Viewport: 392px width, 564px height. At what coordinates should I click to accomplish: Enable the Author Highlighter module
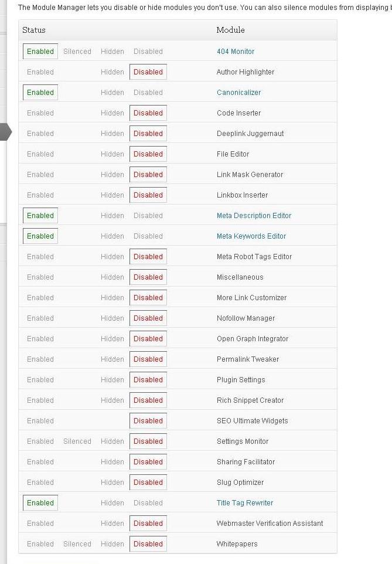click(x=40, y=72)
